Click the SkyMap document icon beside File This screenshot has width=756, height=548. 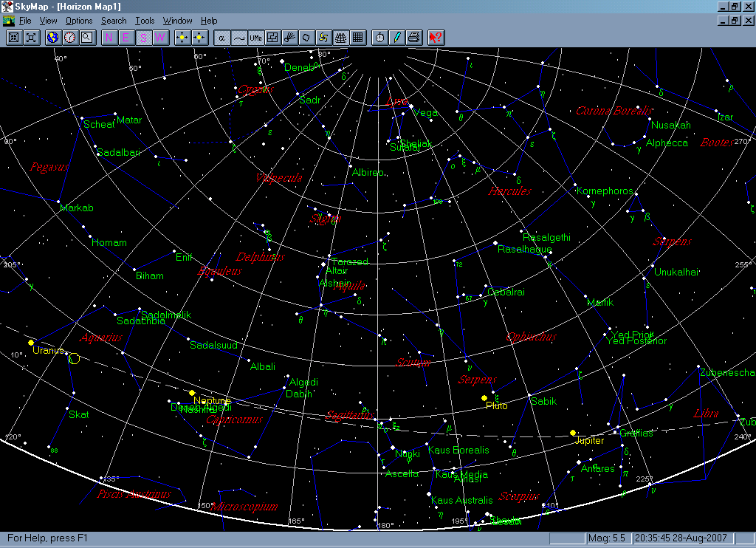click(x=9, y=21)
